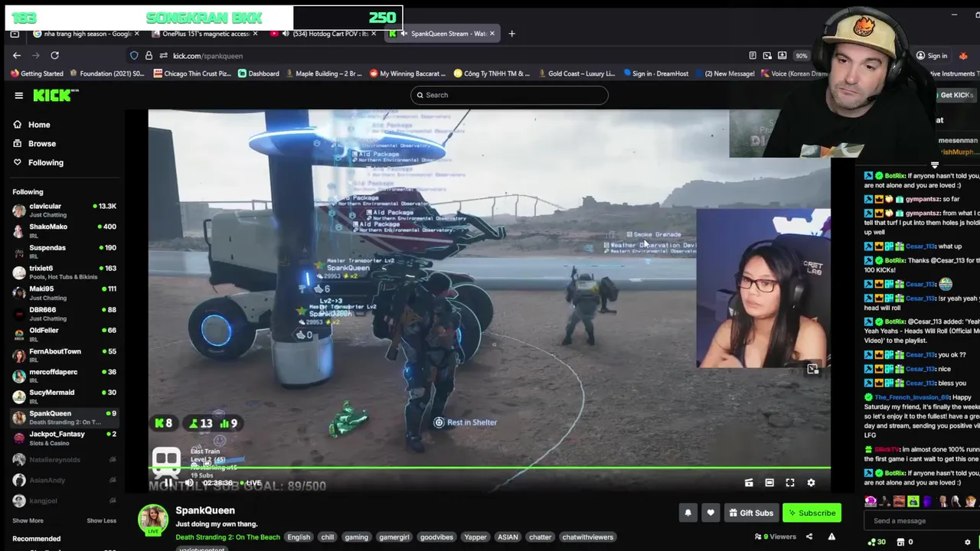This screenshot has height=551, width=980.
Task: Open Home in Kick sidebar
Action: coord(39,125)
